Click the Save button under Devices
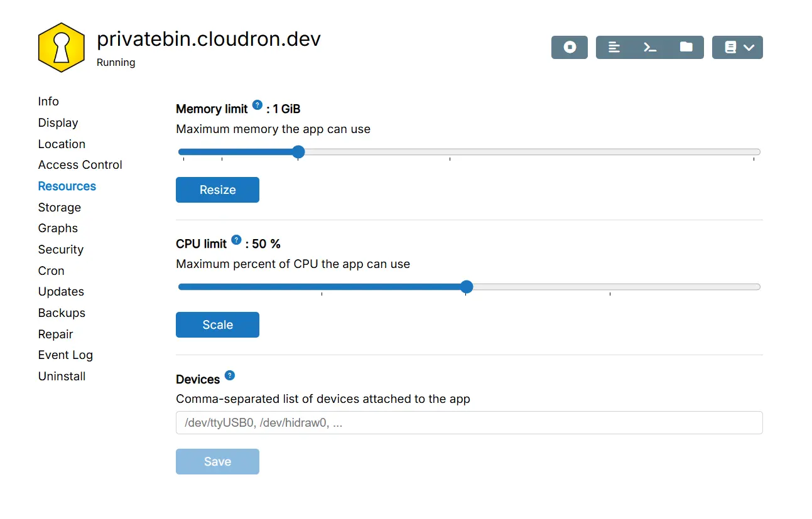This screenshot has height=519, width=812. point(217,462)
